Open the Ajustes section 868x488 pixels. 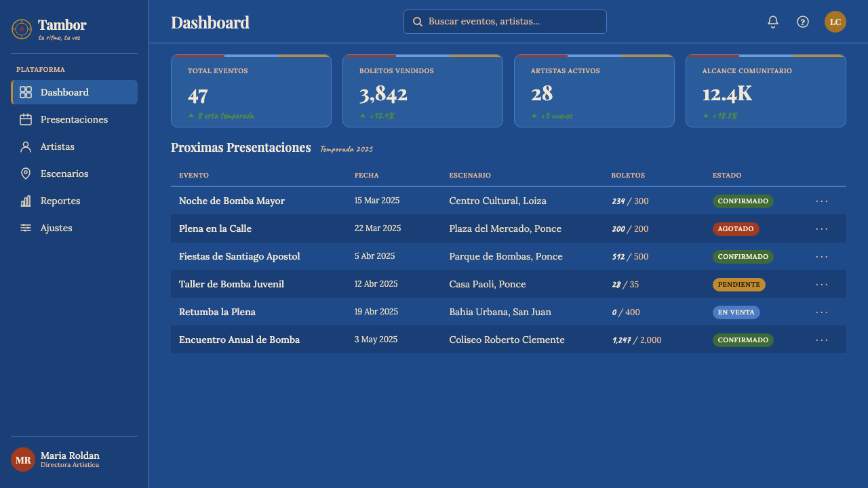[x=75, y=228]
